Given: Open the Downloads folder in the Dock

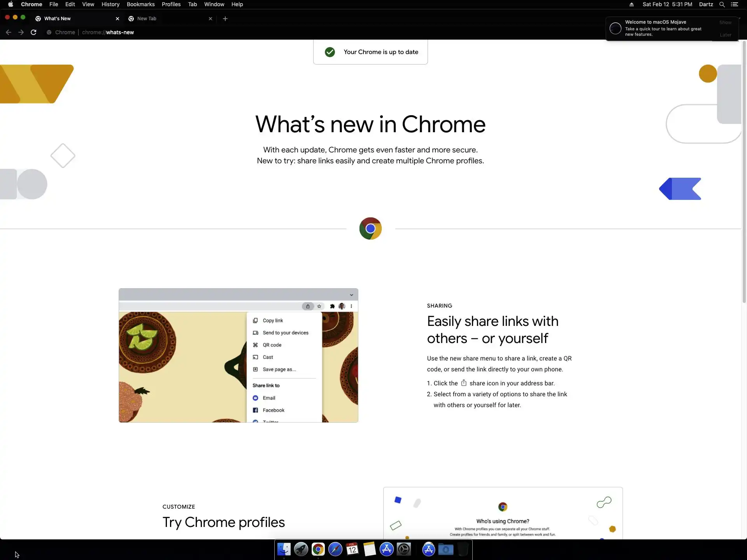Looking at the screenshot, I should tap(446, 549).
